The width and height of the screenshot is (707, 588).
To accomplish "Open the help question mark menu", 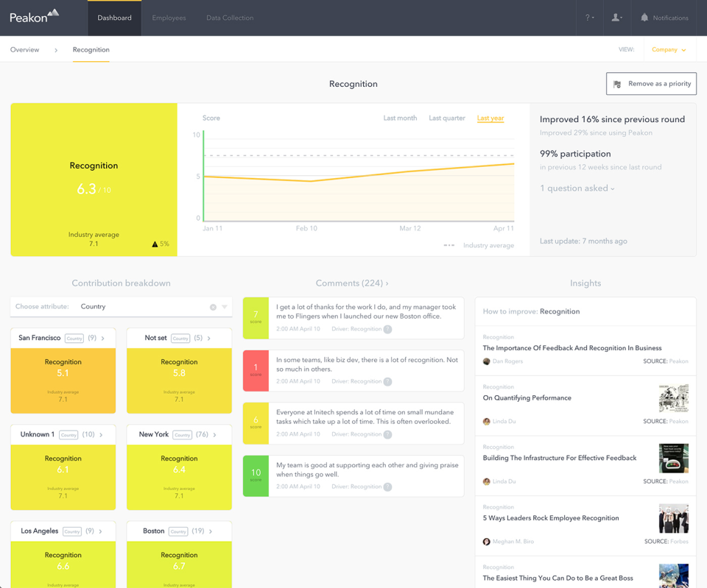I will (x=589, y=18).
